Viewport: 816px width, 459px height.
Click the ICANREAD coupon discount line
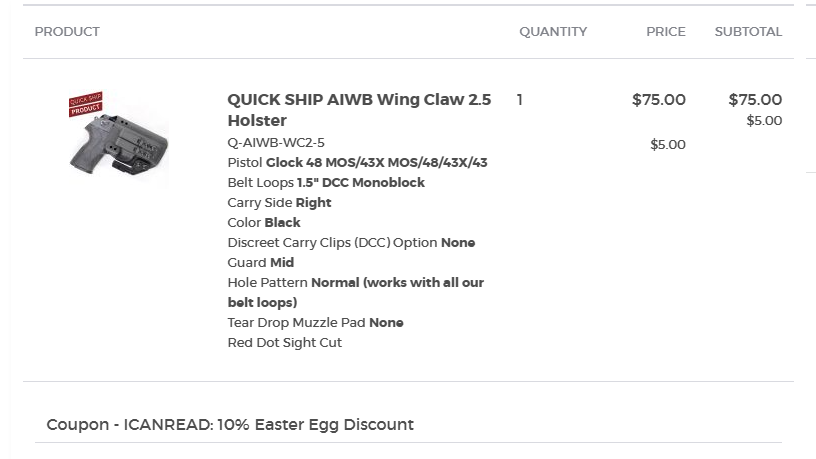[230, 425]
